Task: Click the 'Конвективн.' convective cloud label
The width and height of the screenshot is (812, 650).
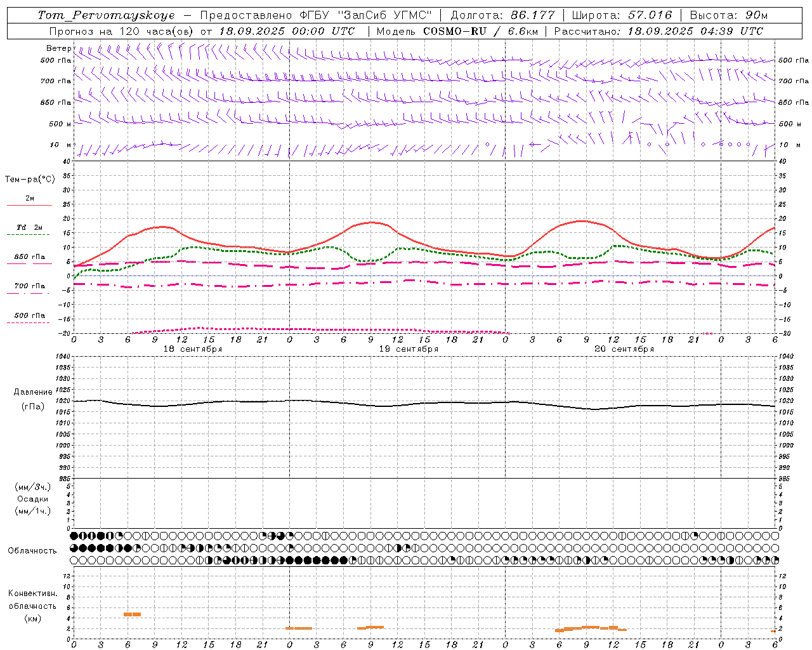Action: click(32, 594)
